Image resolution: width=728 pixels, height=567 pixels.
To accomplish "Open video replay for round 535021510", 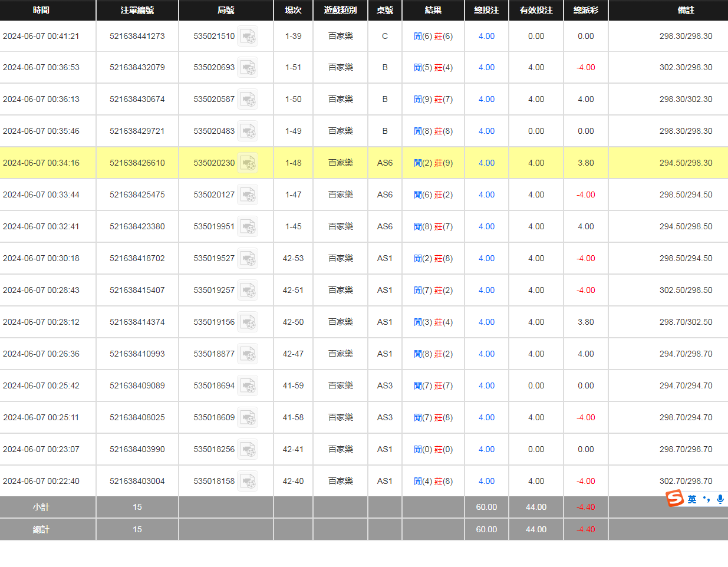I will coord(248,37).
